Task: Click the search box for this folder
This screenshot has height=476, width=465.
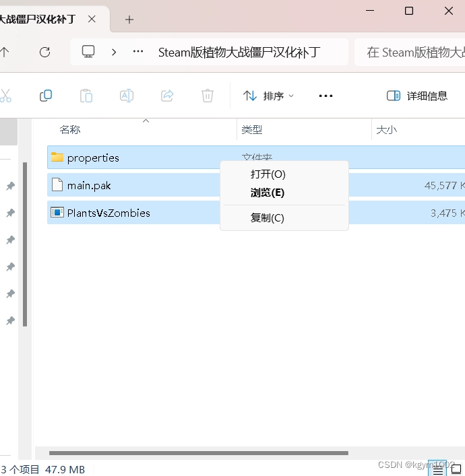Action: point(410,53)
